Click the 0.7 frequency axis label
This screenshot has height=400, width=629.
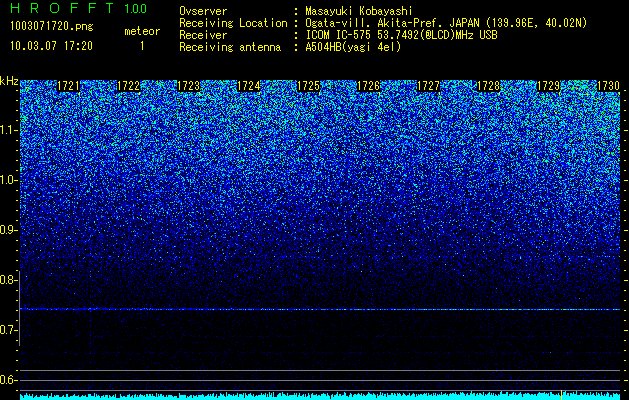(9, 330)
